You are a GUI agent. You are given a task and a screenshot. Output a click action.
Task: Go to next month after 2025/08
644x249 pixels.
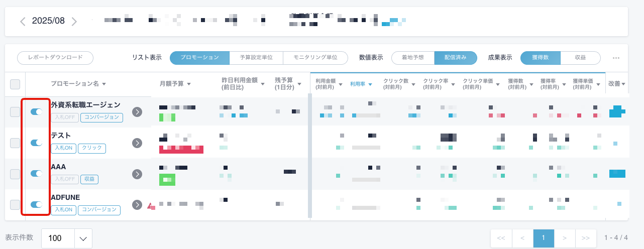[74, 22]
